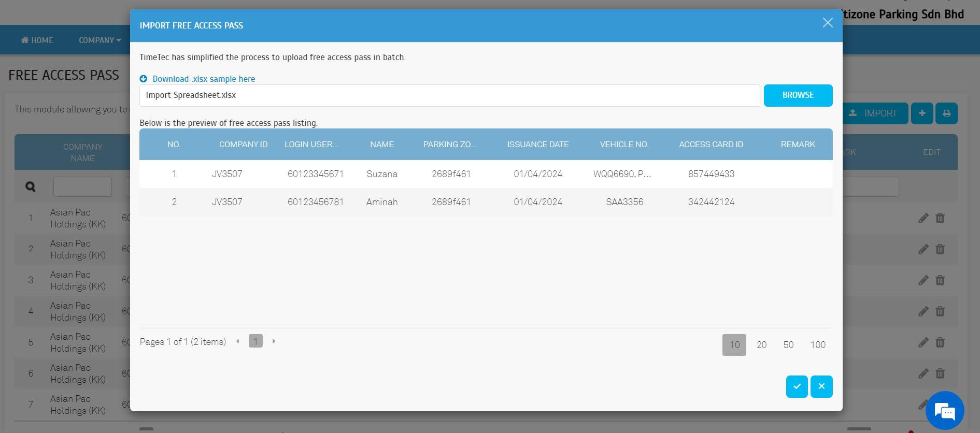Go to next page arrow

(x=274, y=341)
